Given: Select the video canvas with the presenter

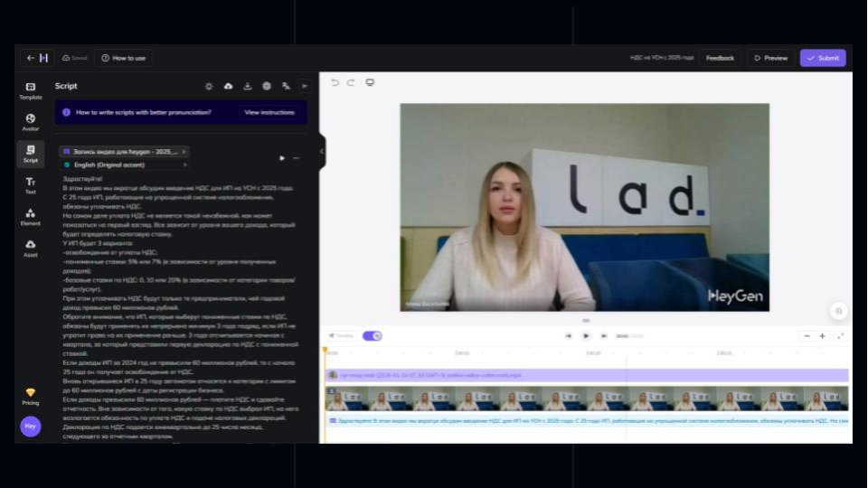Looking at the screenshot, I should coord(585,207).
